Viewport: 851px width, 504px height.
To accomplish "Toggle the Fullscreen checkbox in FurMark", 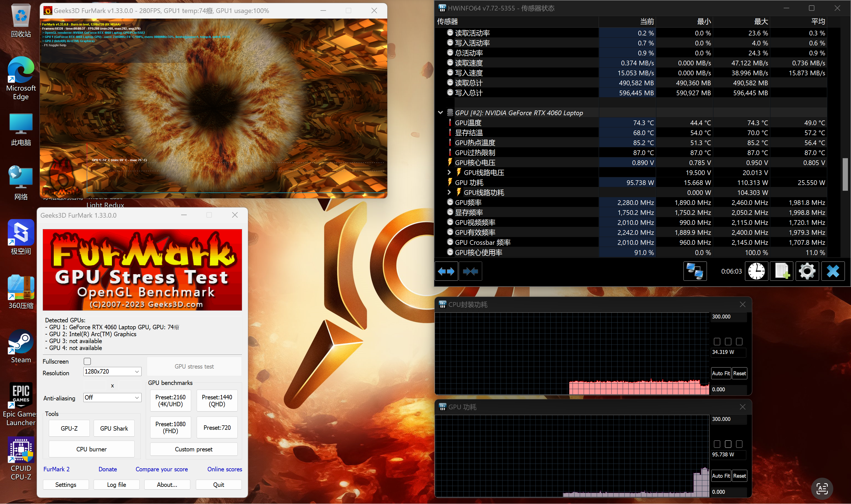I will (87, 361).
